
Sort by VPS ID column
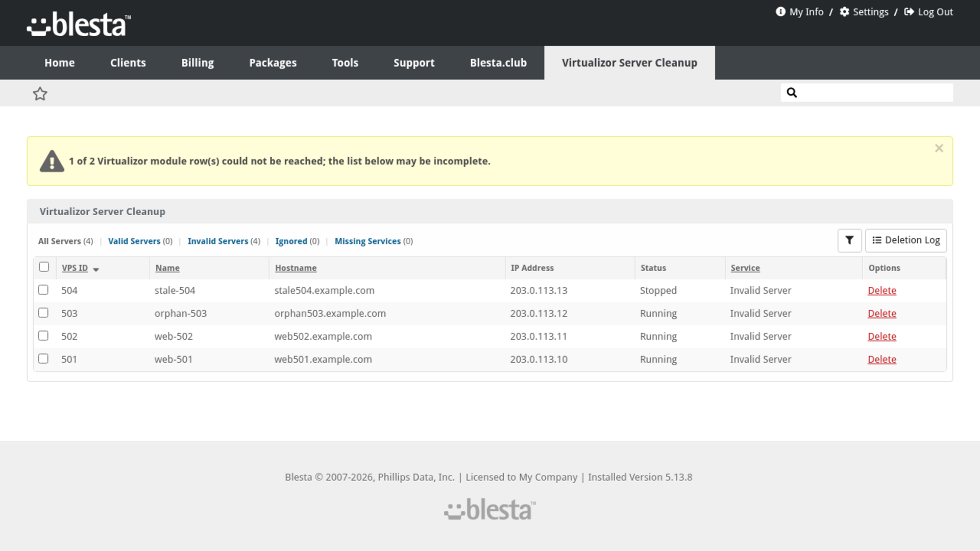click(75, 268)
